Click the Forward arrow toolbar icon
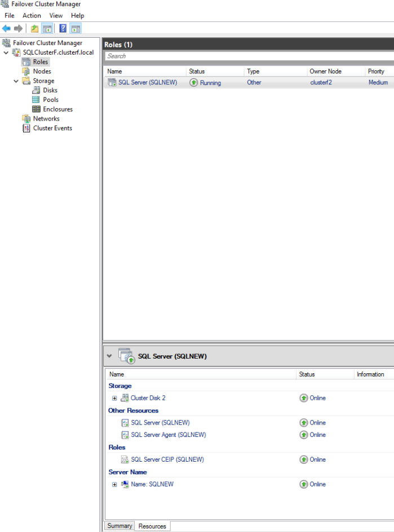Screen dimensions: 394x532 tap(19, 29)
